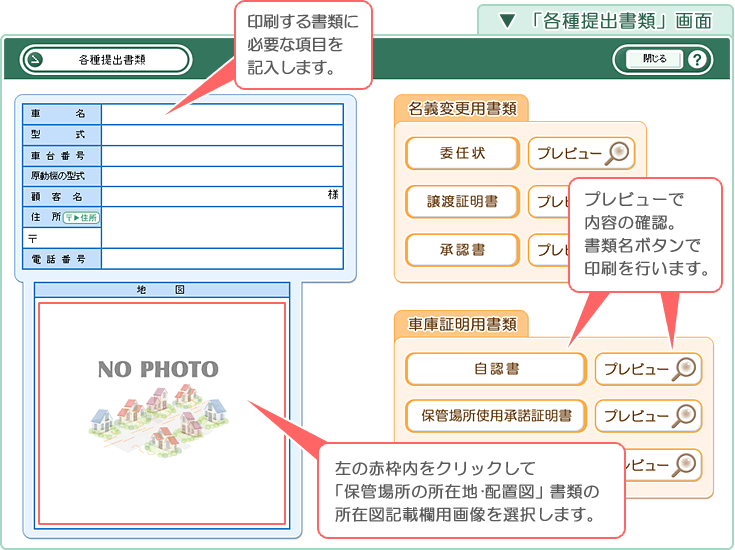Click the 〒 postal code field
The width and height of the screenshot is (735, 550).
(x=62, y=238)
